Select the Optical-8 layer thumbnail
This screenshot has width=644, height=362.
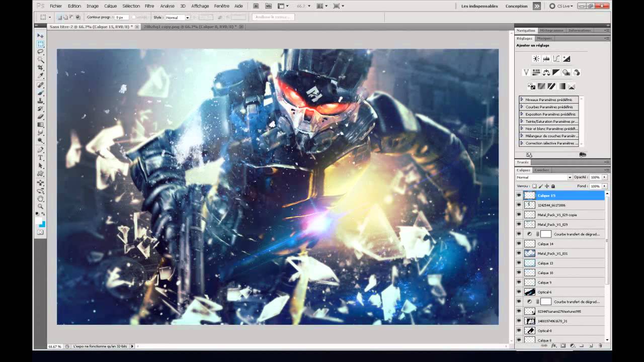point(530,331)
